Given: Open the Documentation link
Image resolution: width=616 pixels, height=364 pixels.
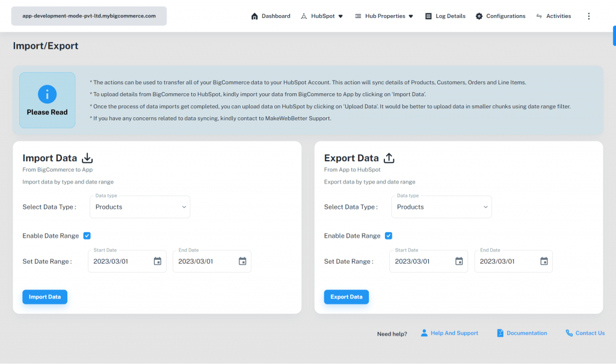Looking at the screenshot, I should tap(526, 333).
